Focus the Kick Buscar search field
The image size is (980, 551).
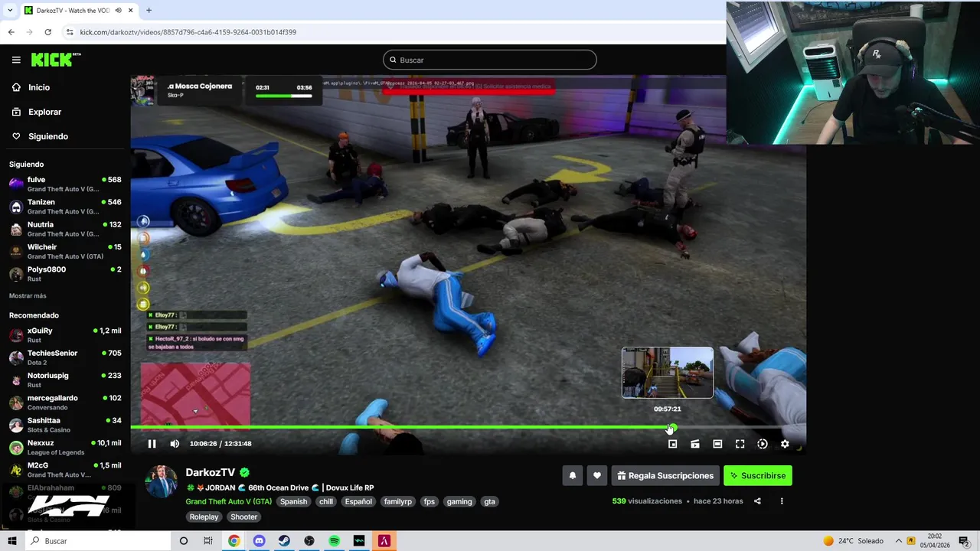coord(490,60)
